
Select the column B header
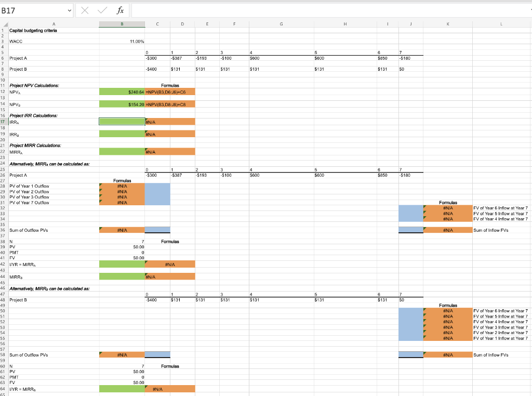click(122, 23)
